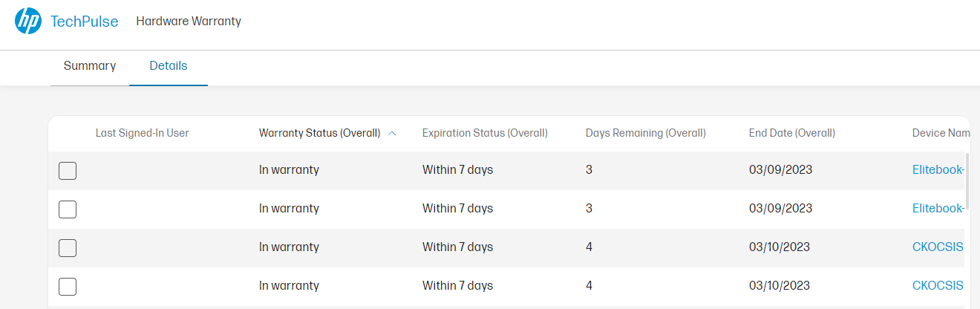Check the first table row checkbox
The width and height of the screenshot is (980, 309).
[68, 171]
